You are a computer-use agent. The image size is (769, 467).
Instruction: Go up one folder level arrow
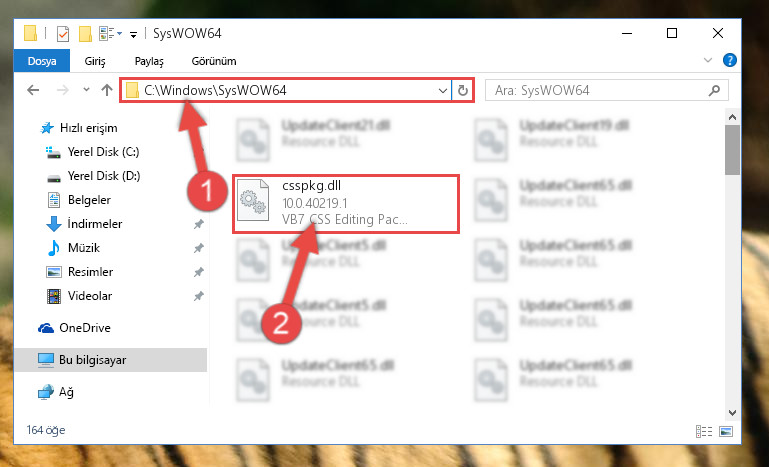107,90
